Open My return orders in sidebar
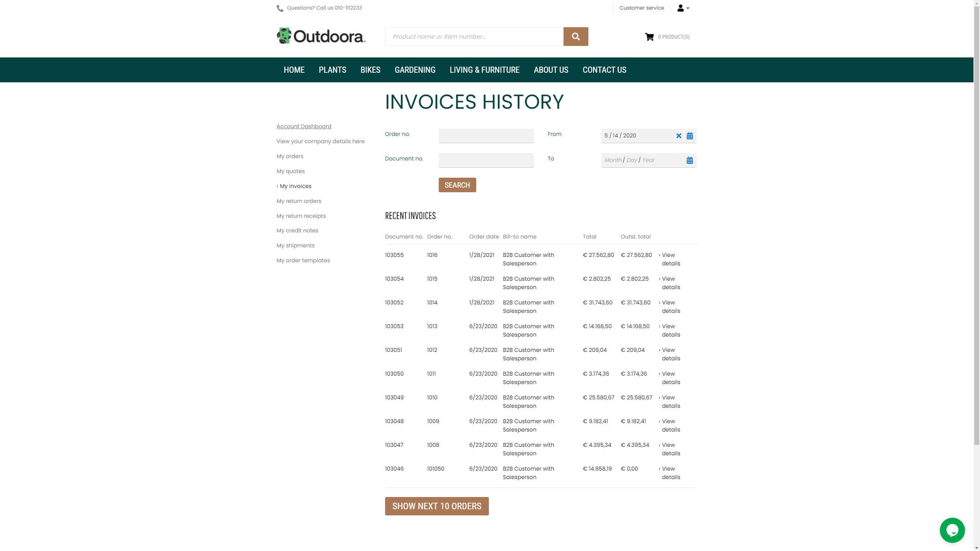 (x=299, y=201)
